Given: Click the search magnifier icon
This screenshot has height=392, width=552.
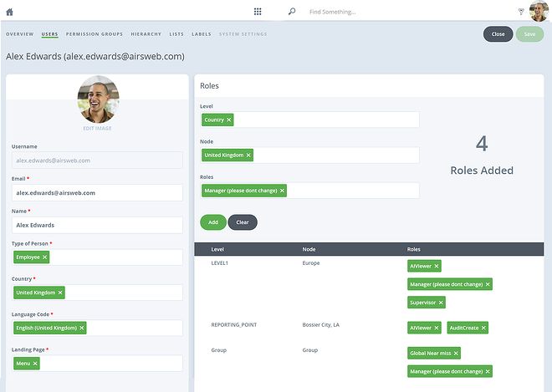Looking at the screenshot, I should pyautogui.click(x=292, y=12).
